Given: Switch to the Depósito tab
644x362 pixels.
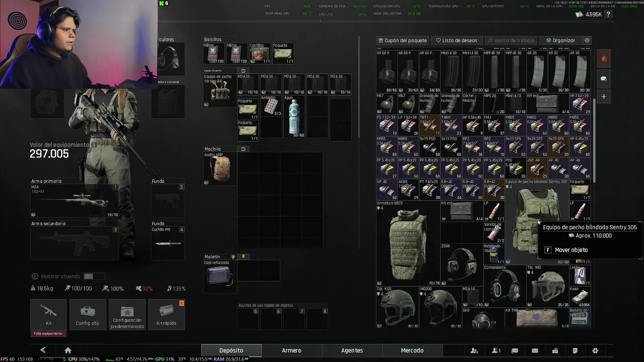Looking at the screenshot, I should pyautogui.click(x=231, y=350).
